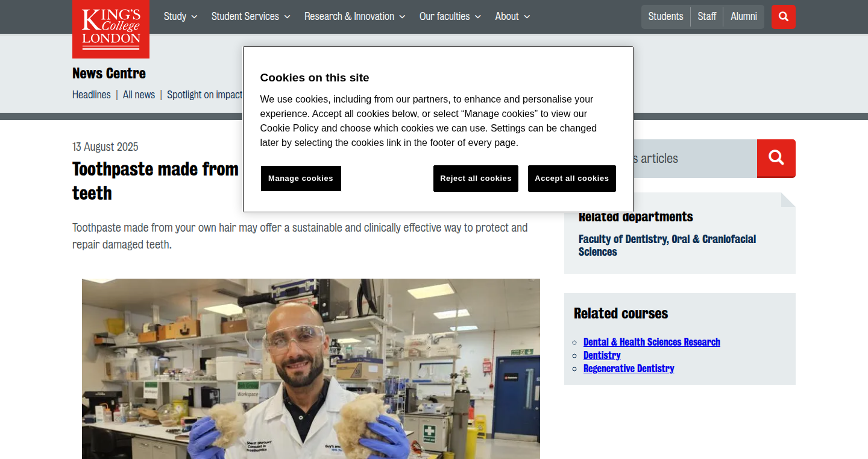868x459 pixels.
Task: Click the Manage cookies button
Action: coord(301,179)
